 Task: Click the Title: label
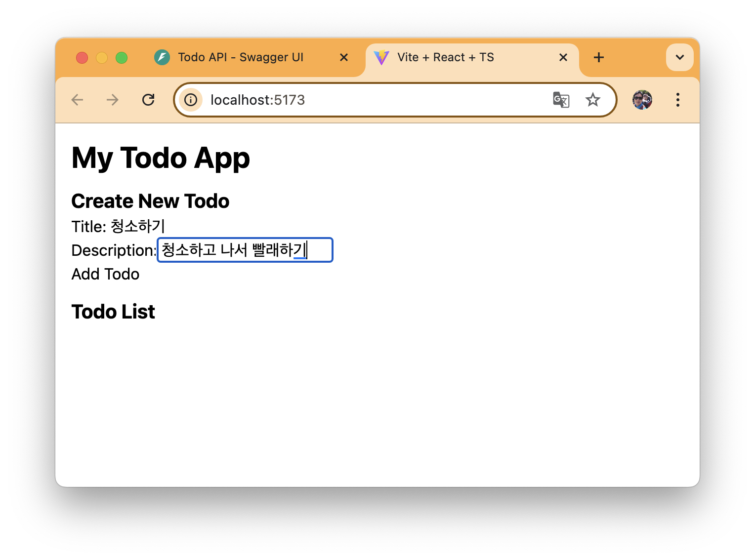pyautogui.click(x=89, y=227)
